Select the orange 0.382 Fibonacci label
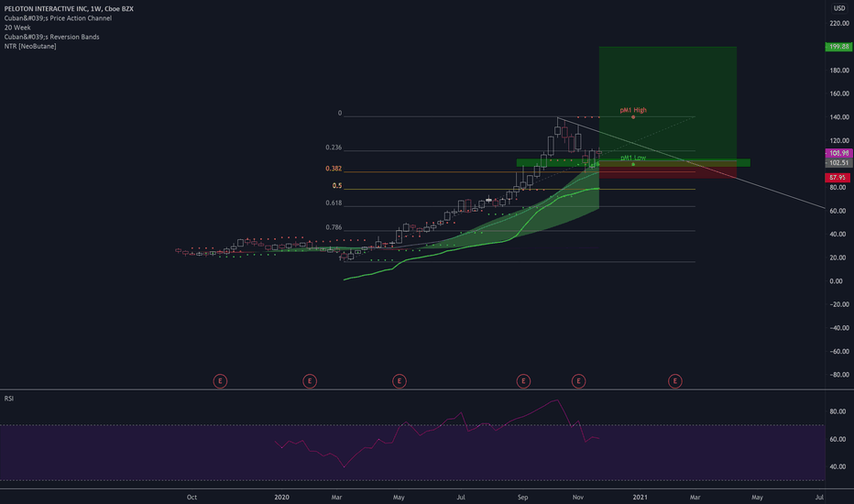 (334, 169)
